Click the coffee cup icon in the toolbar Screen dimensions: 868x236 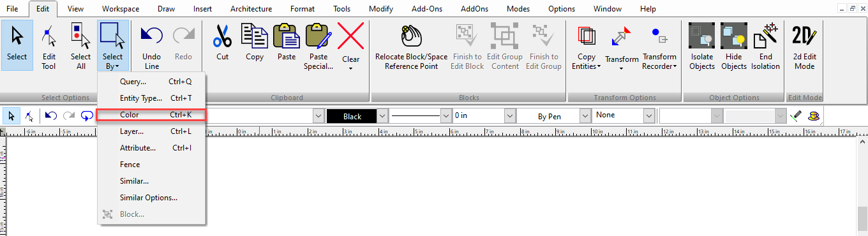813,116
